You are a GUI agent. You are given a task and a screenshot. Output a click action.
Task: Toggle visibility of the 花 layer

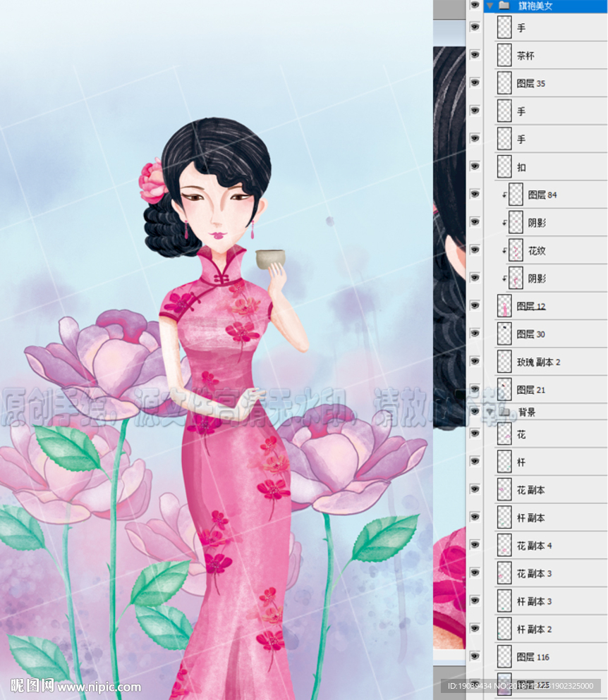point(475,434)
